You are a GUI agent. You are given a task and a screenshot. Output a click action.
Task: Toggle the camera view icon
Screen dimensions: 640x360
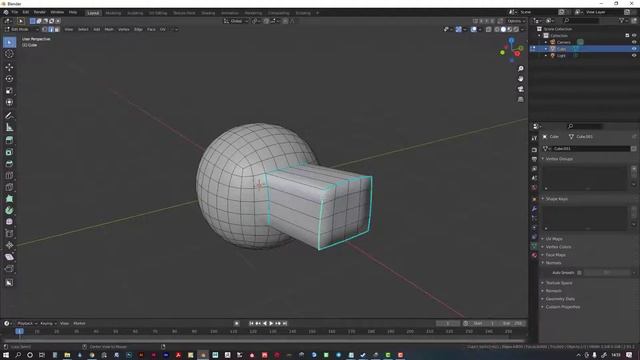point(520,89)
